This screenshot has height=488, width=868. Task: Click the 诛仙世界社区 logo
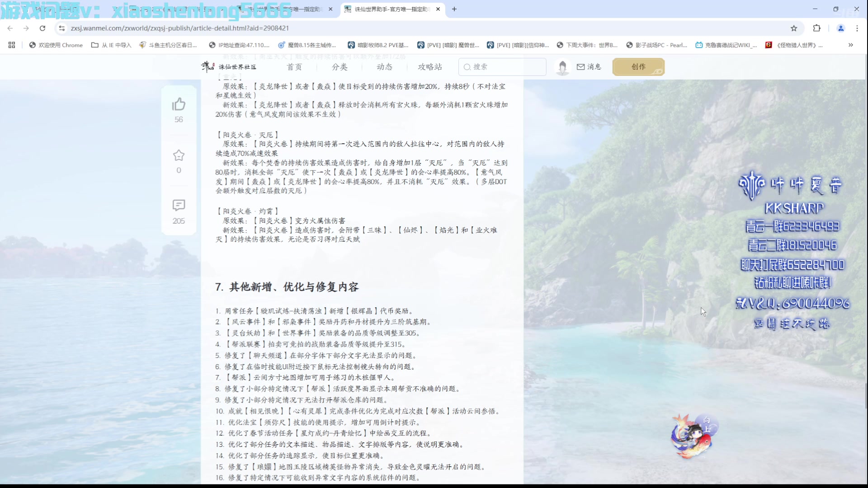click(x=229, y=67)
